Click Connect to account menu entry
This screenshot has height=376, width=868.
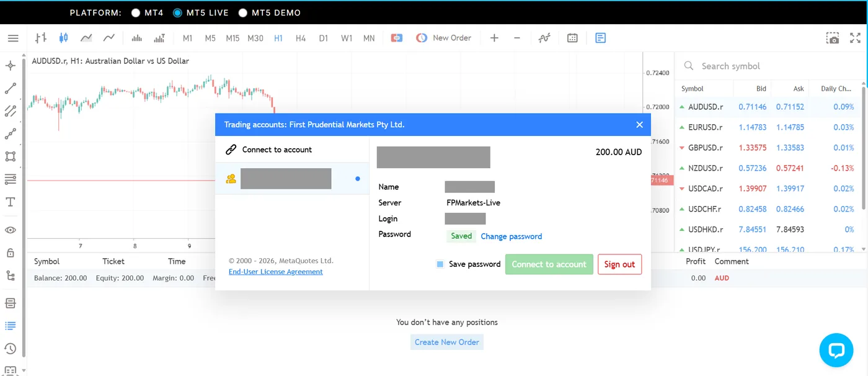[292, 150]
